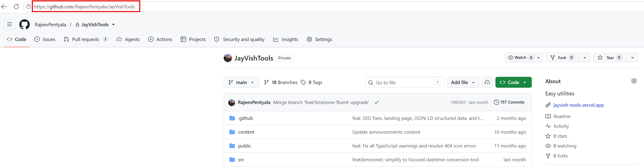Open the 'feat: SEO fixes, landing page' commit link
Viewport: 644px width, 167px height.
coord(418,118)
